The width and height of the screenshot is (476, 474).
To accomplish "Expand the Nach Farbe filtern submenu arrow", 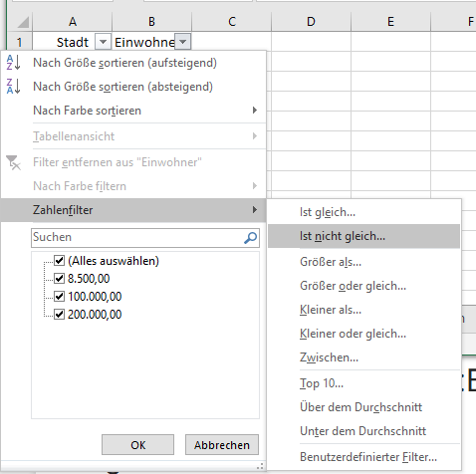I will click(255, 186).
